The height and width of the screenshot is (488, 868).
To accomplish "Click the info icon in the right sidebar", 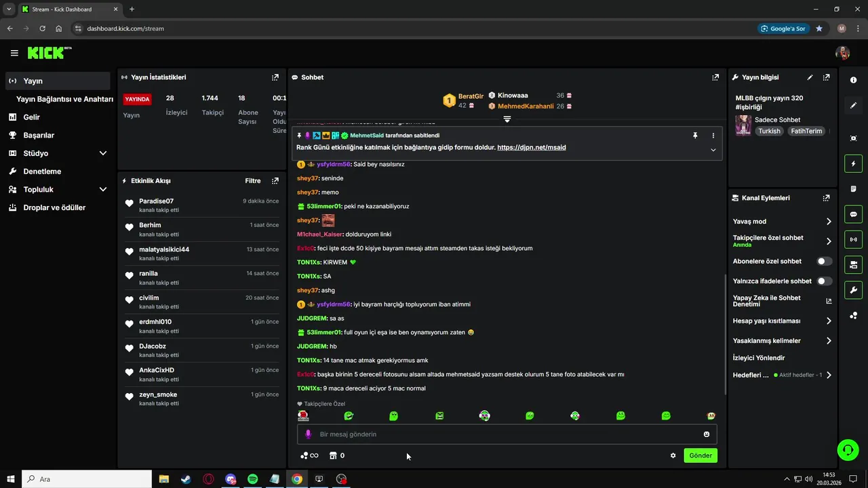I will (853, 80).
